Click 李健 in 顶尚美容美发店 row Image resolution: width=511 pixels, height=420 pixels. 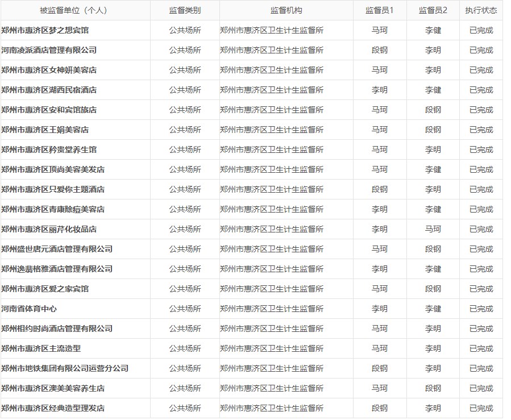[x=433, y=169]
